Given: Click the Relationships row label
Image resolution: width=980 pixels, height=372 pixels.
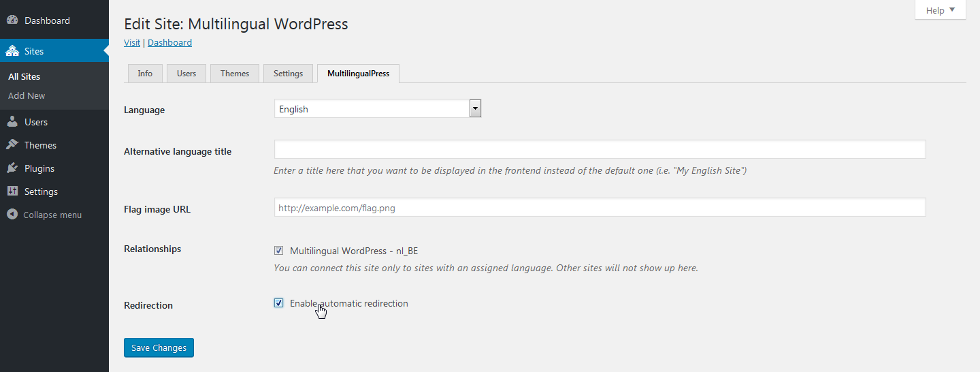Looking at the screenshot, I should (152, 249).
